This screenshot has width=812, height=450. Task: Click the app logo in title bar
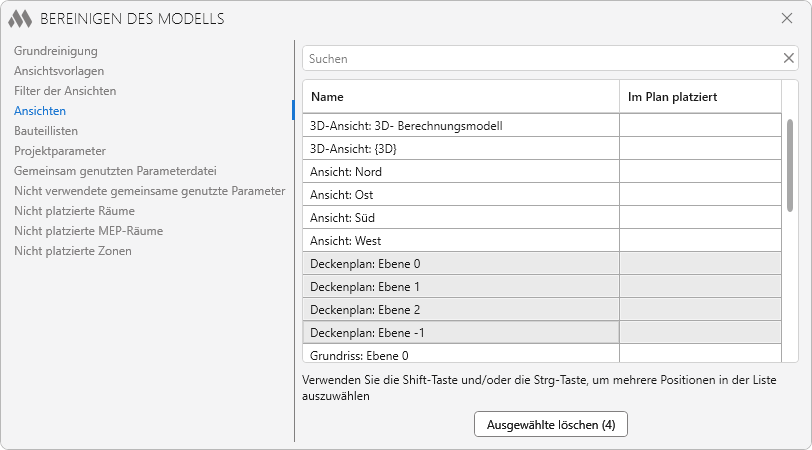click(20, 19)
